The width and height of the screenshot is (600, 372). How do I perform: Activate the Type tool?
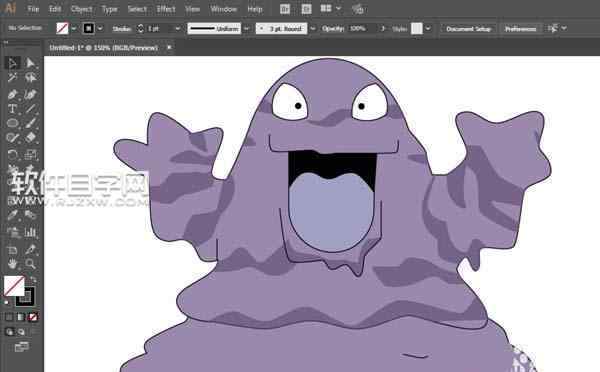point(12,109)
